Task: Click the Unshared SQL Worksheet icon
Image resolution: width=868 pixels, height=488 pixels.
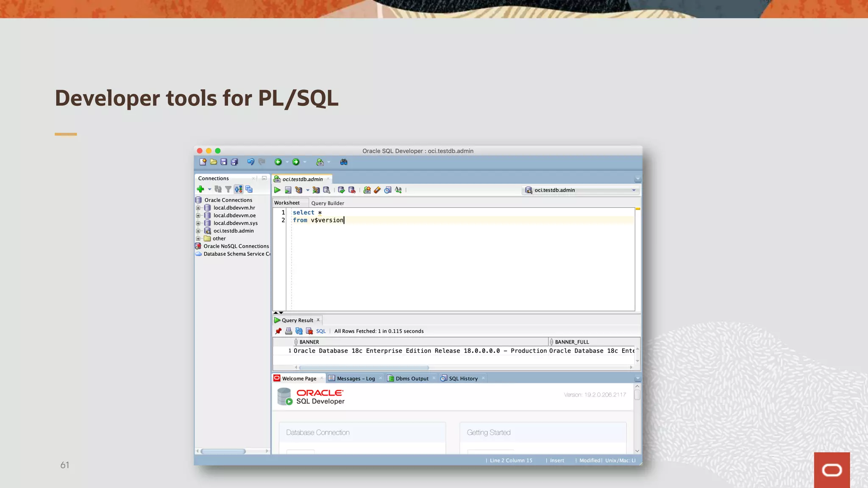Action: point(367,190)
